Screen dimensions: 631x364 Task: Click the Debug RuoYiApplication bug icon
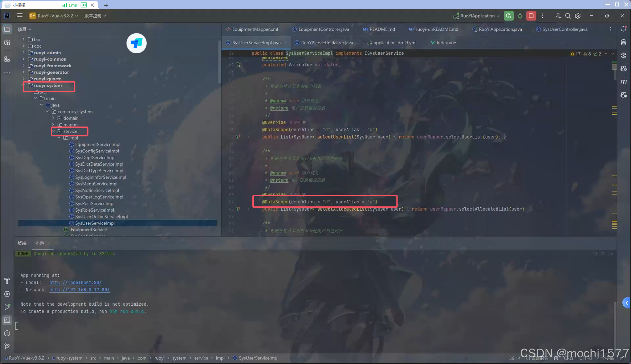click(520, 16)
